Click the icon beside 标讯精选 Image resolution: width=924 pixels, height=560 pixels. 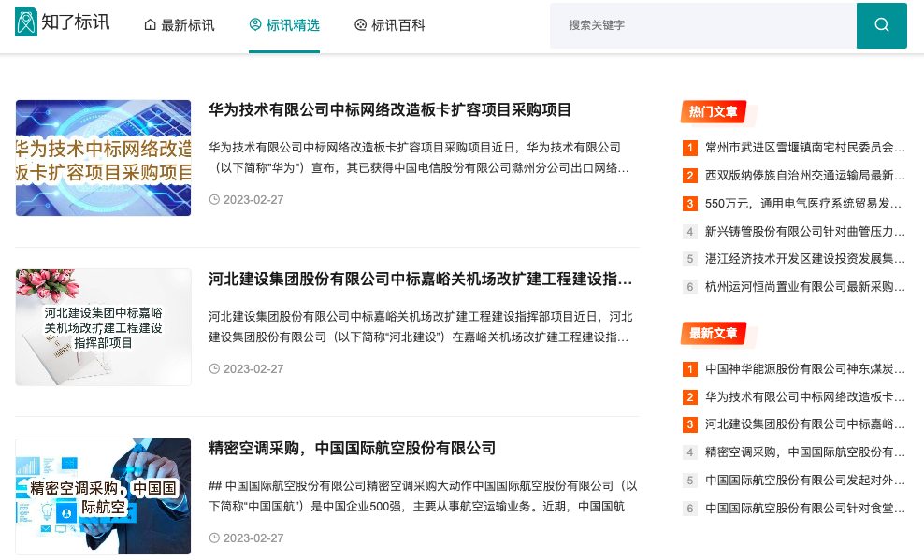(x=255, y=24)
